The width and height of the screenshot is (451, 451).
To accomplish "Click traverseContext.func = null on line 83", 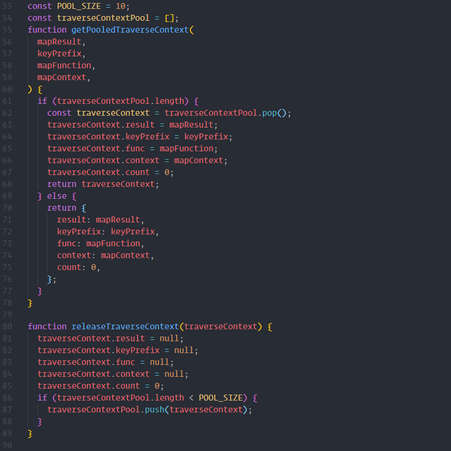I will pos(105,362).
